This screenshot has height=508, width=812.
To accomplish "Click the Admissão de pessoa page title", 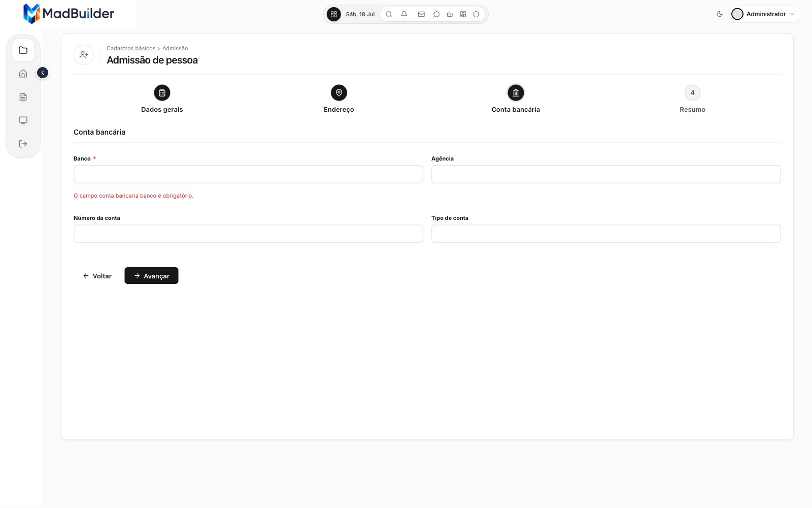I will coord(152,60).
